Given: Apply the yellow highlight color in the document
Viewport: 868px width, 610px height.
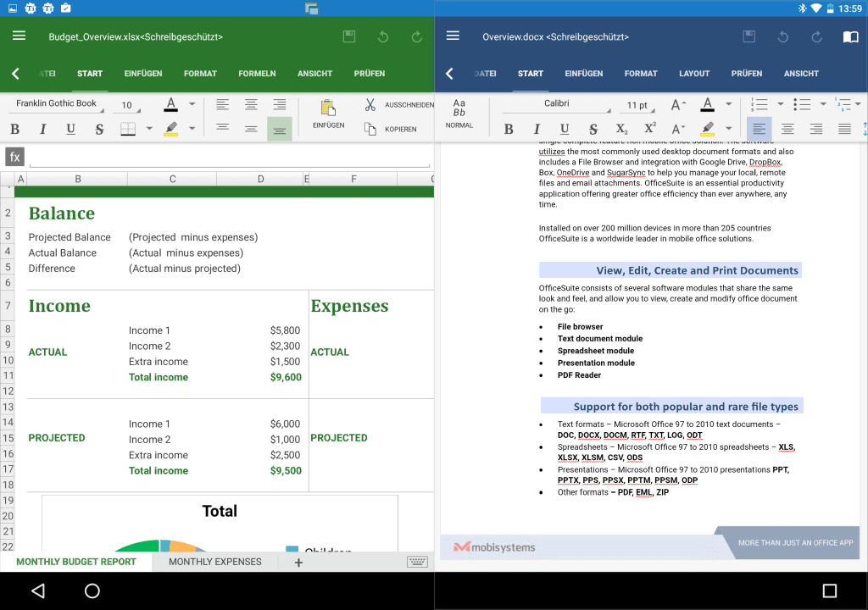Looking at the screenshot, I should [x=707, y=129].
